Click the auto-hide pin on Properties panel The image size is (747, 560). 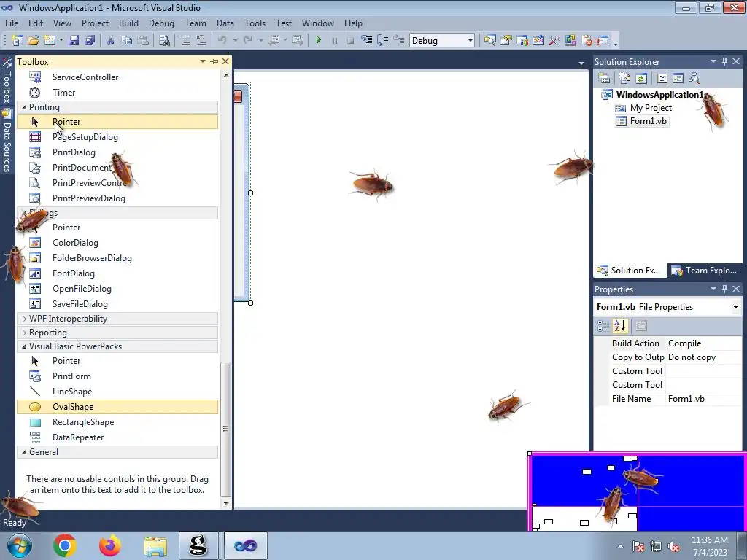coord(724,289)
